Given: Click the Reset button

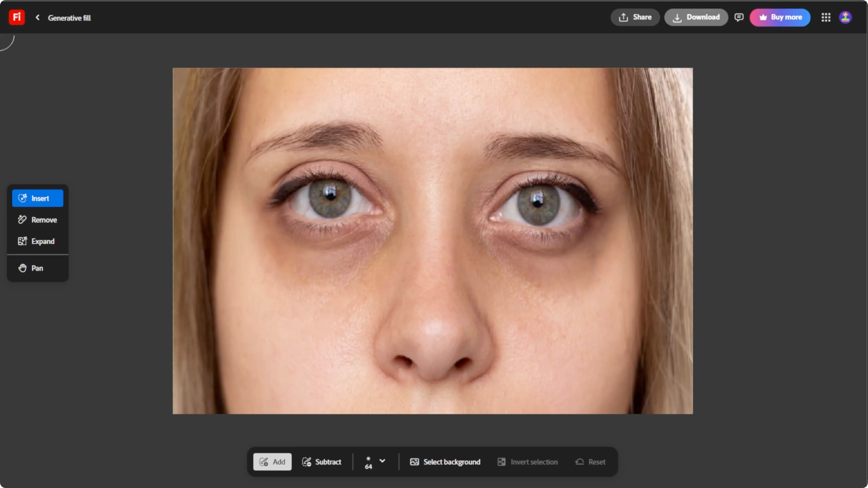Looking at the screenshot, I should tap(590, 462).
